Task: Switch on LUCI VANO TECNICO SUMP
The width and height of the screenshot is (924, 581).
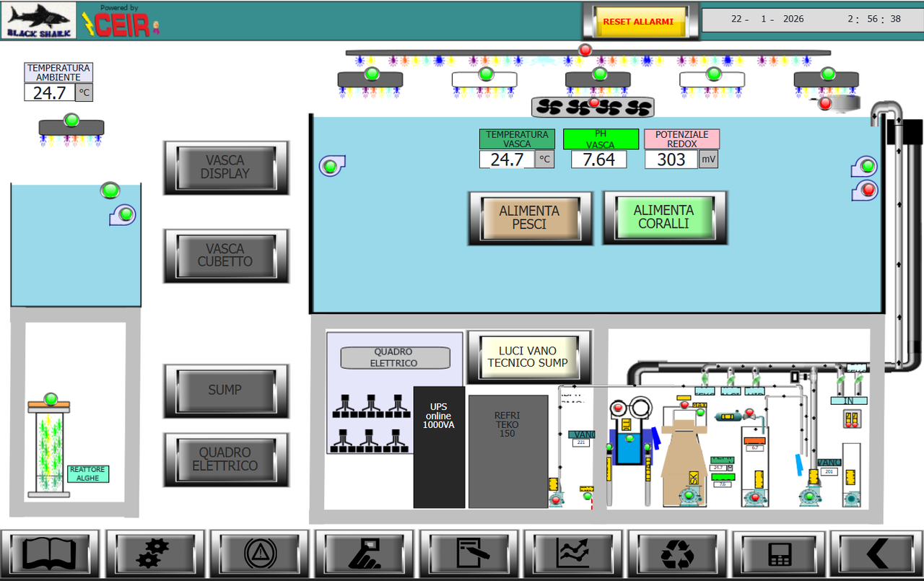Action: click(529, 357)
